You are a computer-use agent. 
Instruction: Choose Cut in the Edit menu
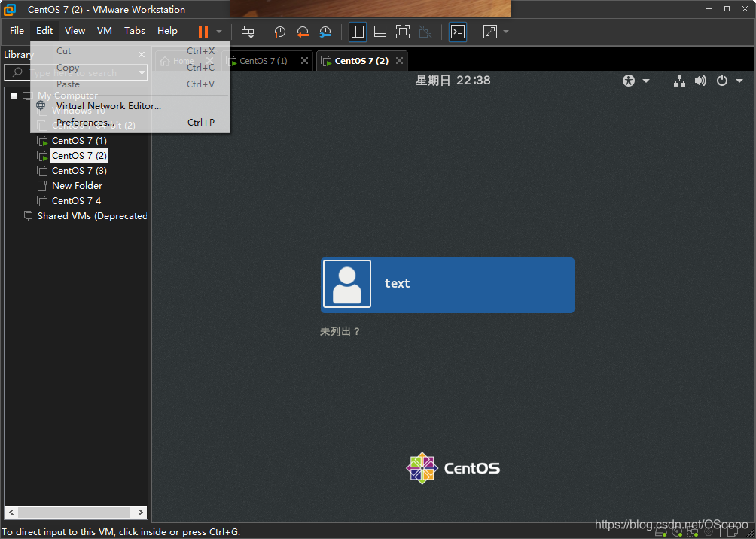click(x=130, y=51)
